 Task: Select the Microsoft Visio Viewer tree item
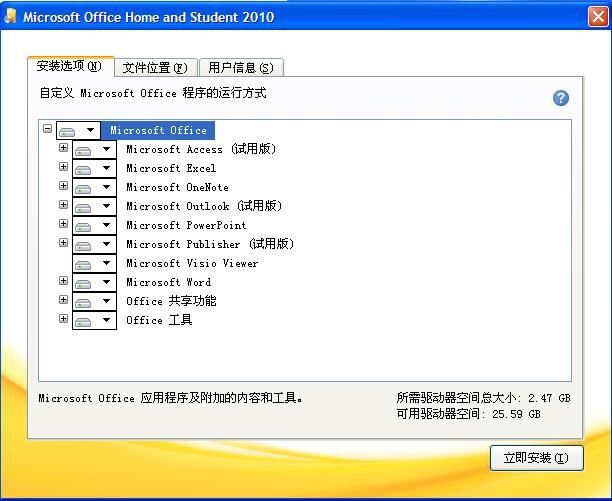point(192,264)
